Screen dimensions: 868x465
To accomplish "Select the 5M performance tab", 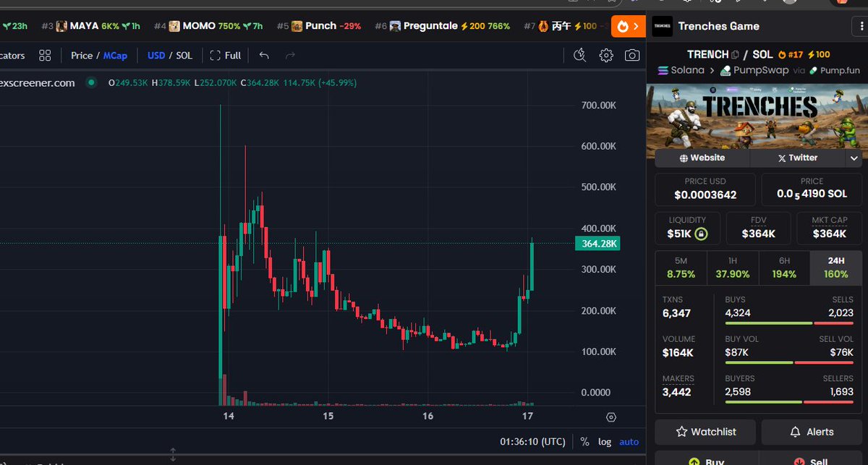I will coord(681,268).
